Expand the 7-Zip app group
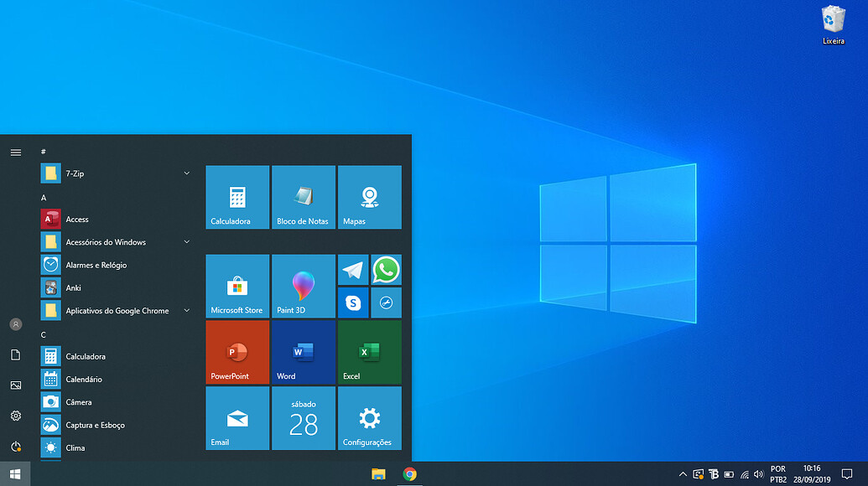This screenshot has height=486, width=868. point(186,173)
